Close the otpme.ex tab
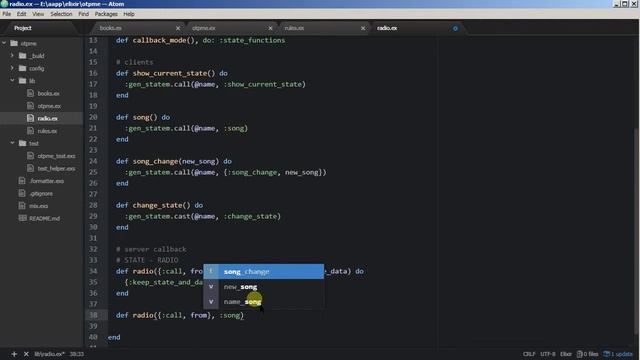Screen dimensions: 640x360 coord(270,28)
